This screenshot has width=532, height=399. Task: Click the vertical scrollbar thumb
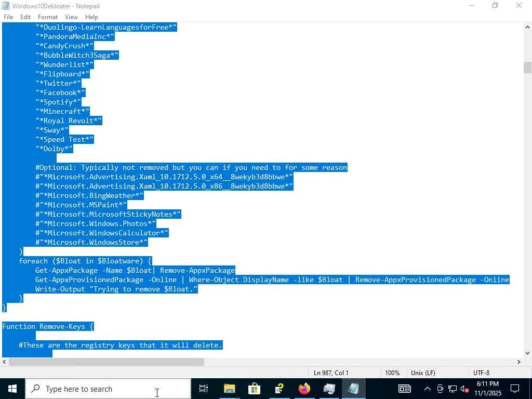(x=528, y=67)
